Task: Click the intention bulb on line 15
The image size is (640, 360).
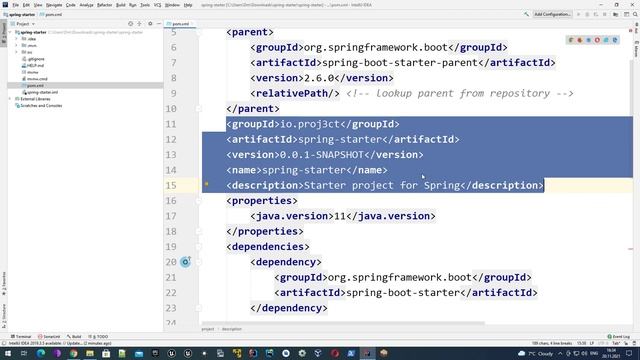Action: point(207,184)
